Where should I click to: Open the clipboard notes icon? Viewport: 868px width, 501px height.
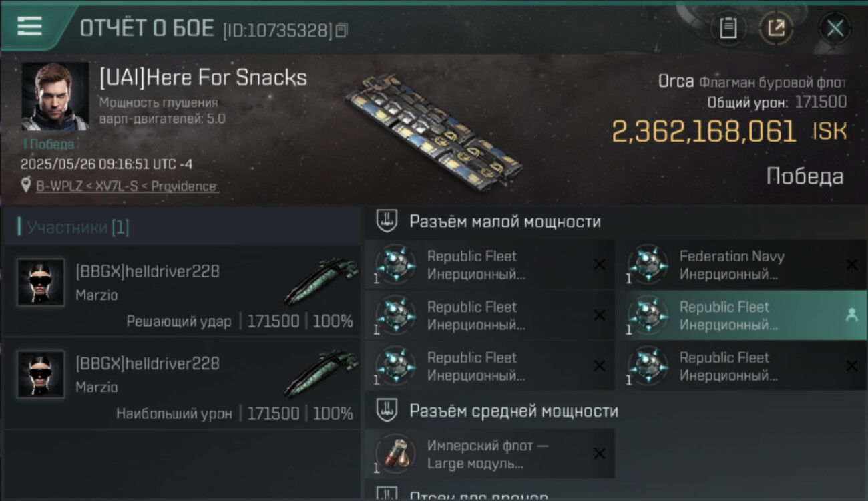(728, 28)
